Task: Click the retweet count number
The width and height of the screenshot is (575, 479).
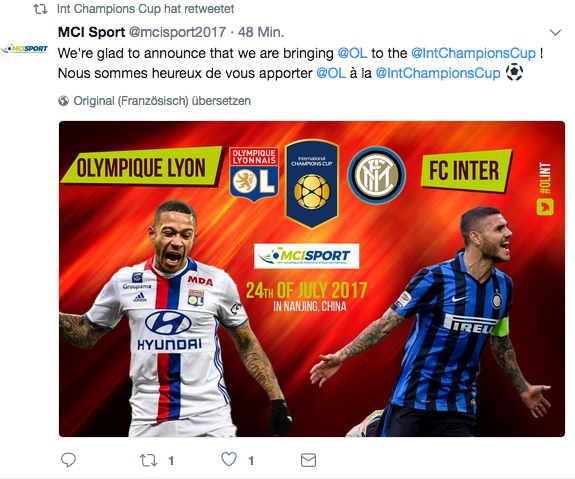Action: [x=171, y=461]
